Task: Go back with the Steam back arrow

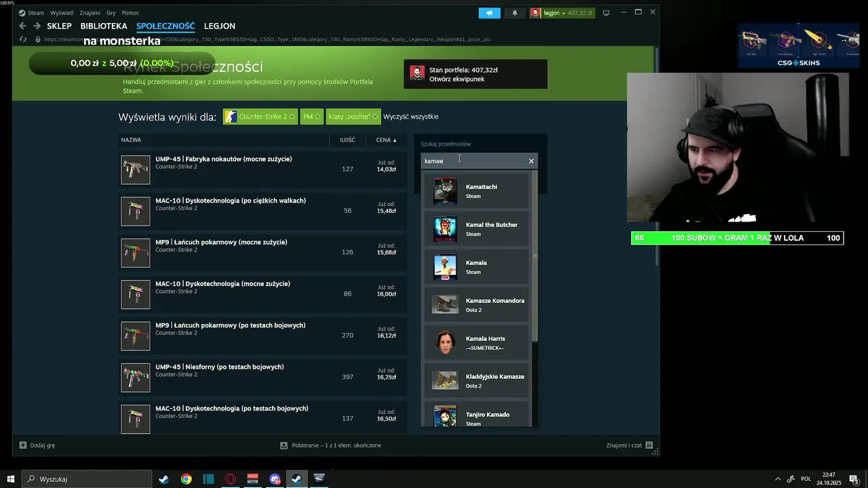Action: [22, 26]
